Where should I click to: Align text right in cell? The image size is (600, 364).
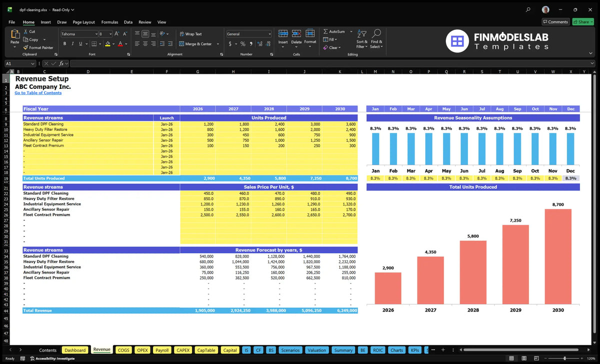pyautogui.click(x=153, y=44)
